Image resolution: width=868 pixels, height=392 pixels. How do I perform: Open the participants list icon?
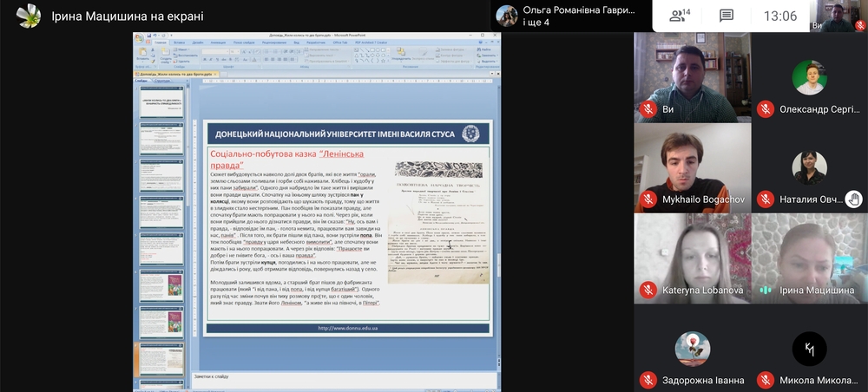click(x=680, y=16)
